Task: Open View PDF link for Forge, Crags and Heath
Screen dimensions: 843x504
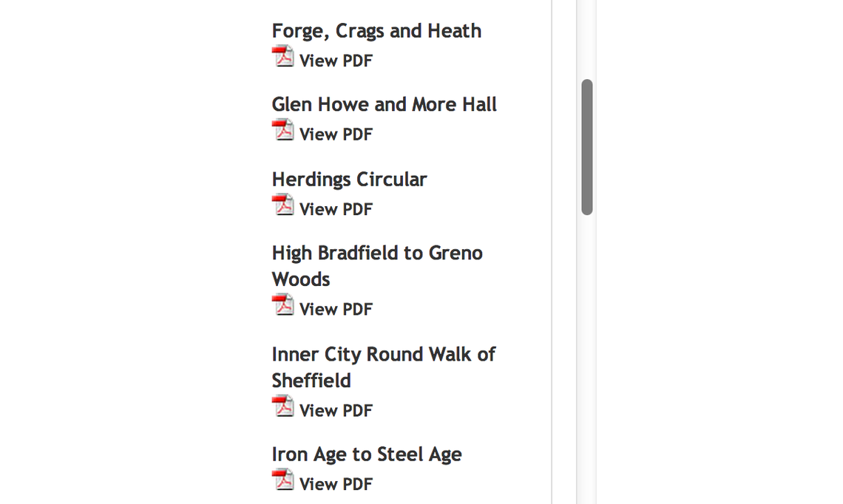Action: [336, 61]
